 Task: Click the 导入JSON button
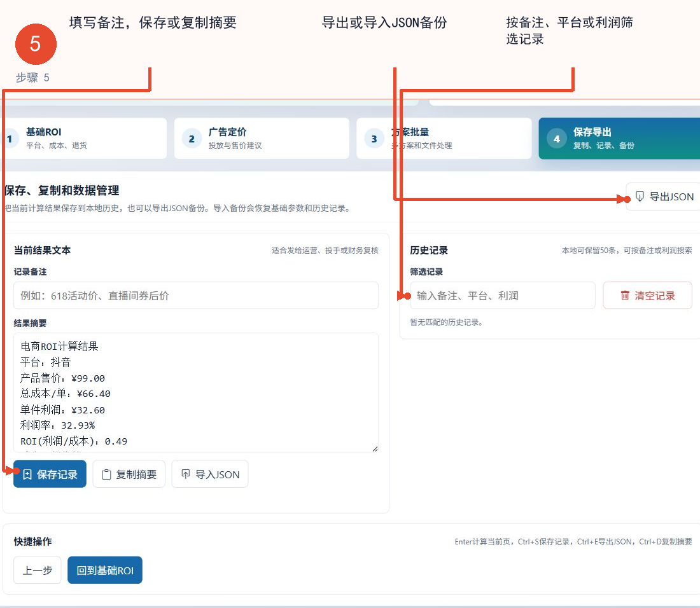tap(210, 474)
